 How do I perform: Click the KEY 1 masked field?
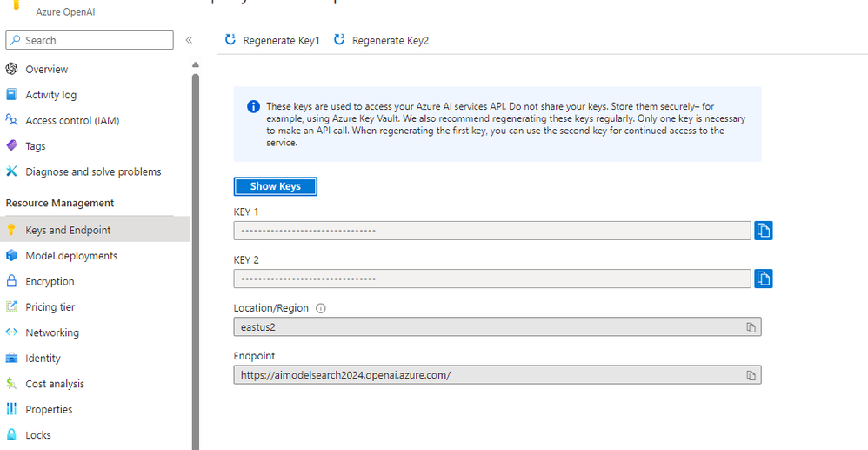coord(492,231)
